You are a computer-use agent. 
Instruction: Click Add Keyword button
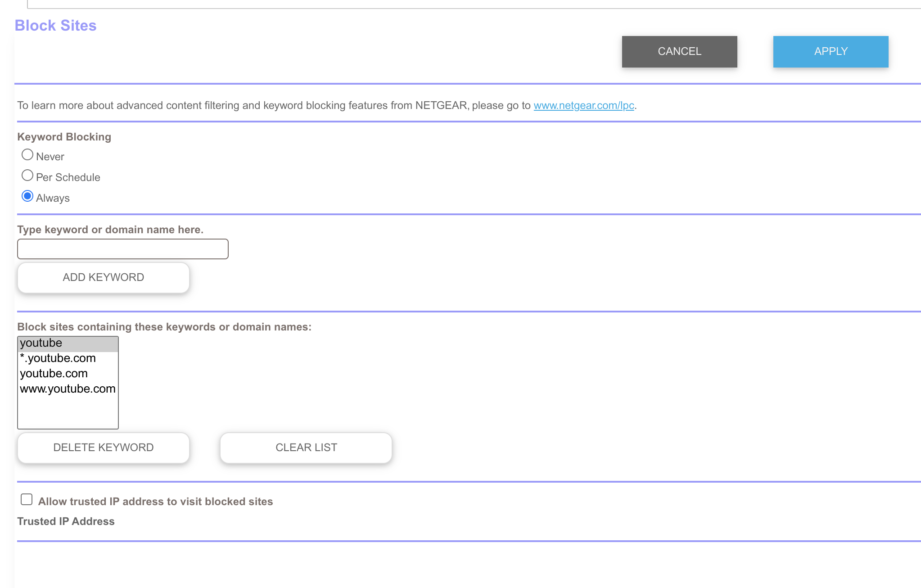103,277
